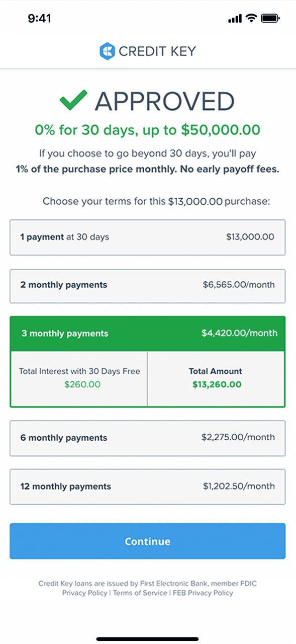The width and height of the screenshot is (296, 644).
Task: Select the 2 monthly payments option
Action: tap(148, 286)
